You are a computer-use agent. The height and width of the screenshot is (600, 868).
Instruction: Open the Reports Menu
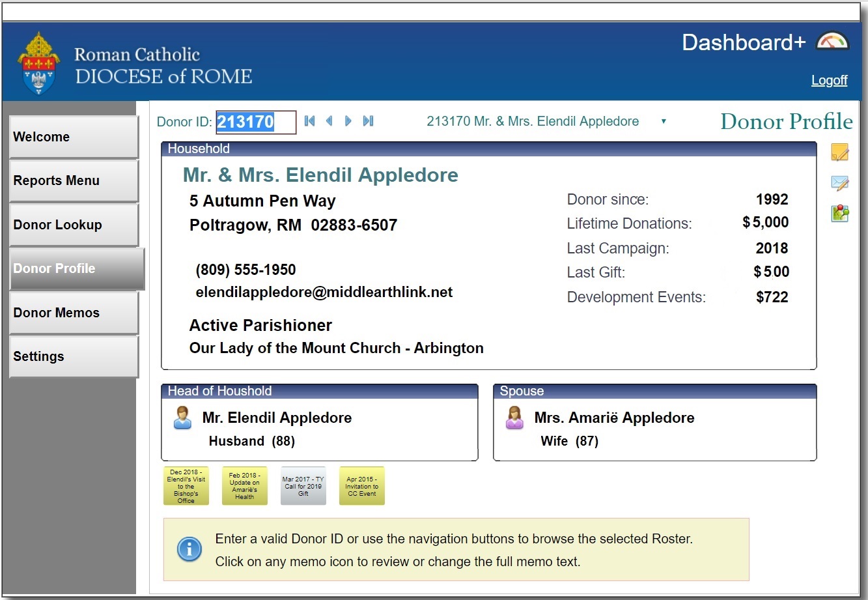[74, 180]
